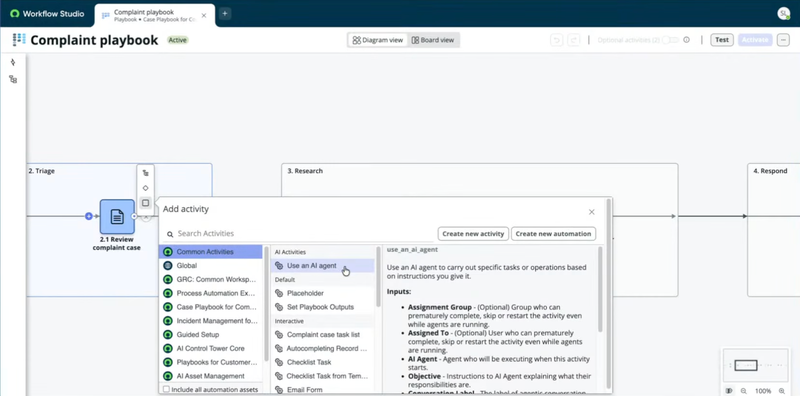This screenshot has height=396, width=800.
Task: Choose the Email Form activity
Action: click(x=322, y=390)
